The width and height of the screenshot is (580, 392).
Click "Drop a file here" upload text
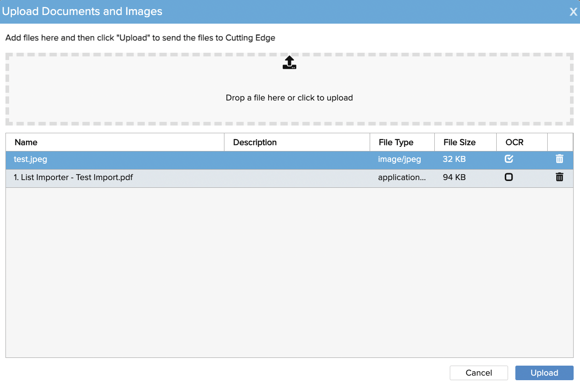(289, 98)
